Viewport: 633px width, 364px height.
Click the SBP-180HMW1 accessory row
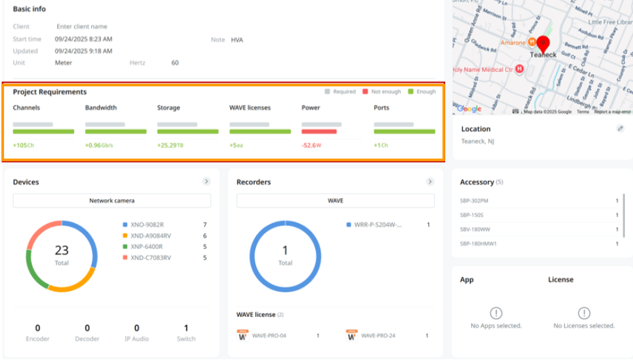coord(539,244)
